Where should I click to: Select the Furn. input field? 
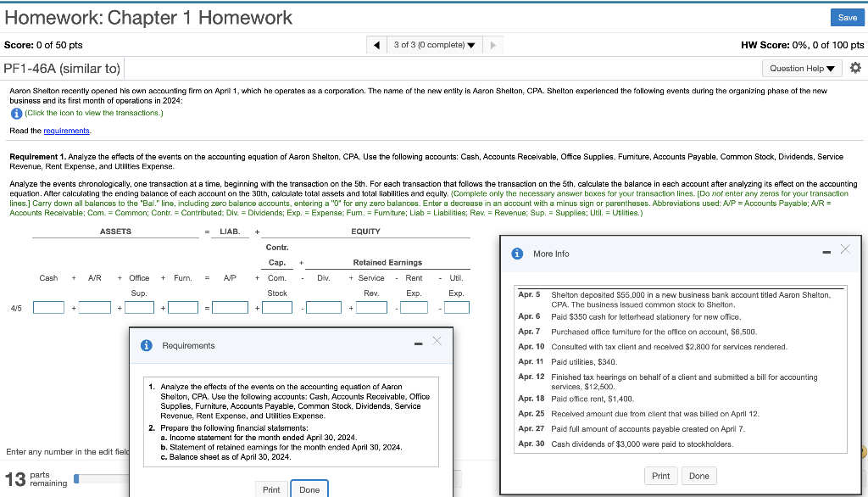point(183,308)
